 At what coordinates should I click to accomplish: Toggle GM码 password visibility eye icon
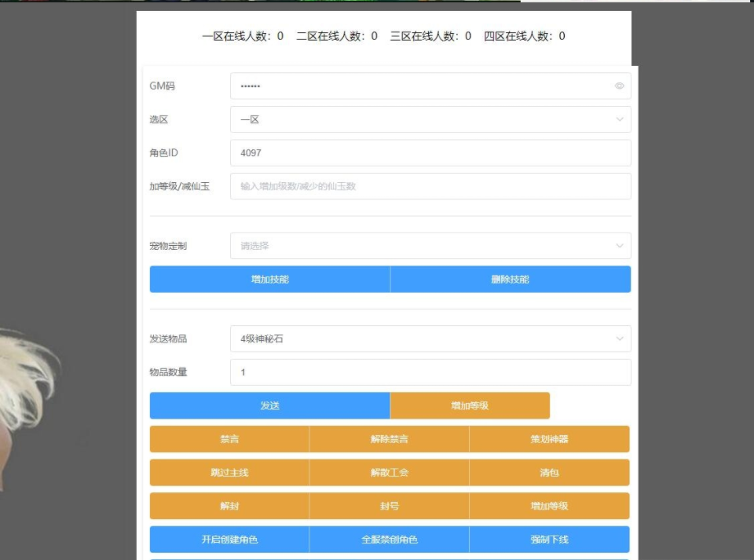pos(619,86)
